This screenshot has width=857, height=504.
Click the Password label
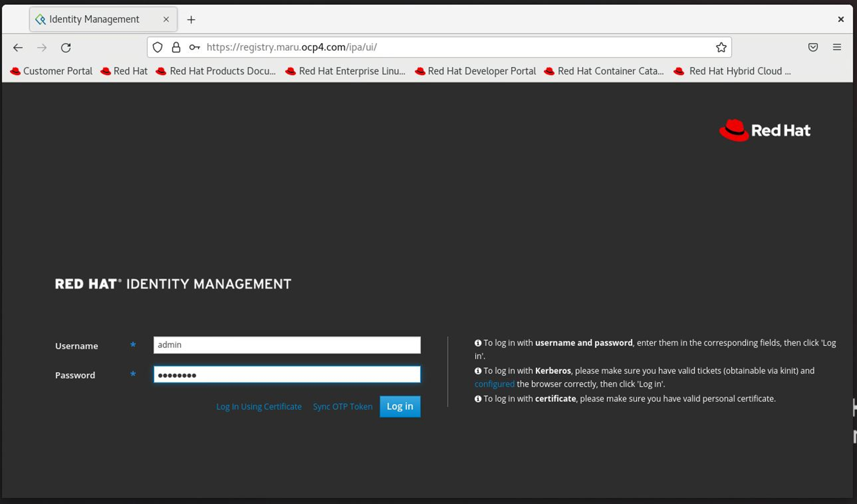(x=75, y=375)
